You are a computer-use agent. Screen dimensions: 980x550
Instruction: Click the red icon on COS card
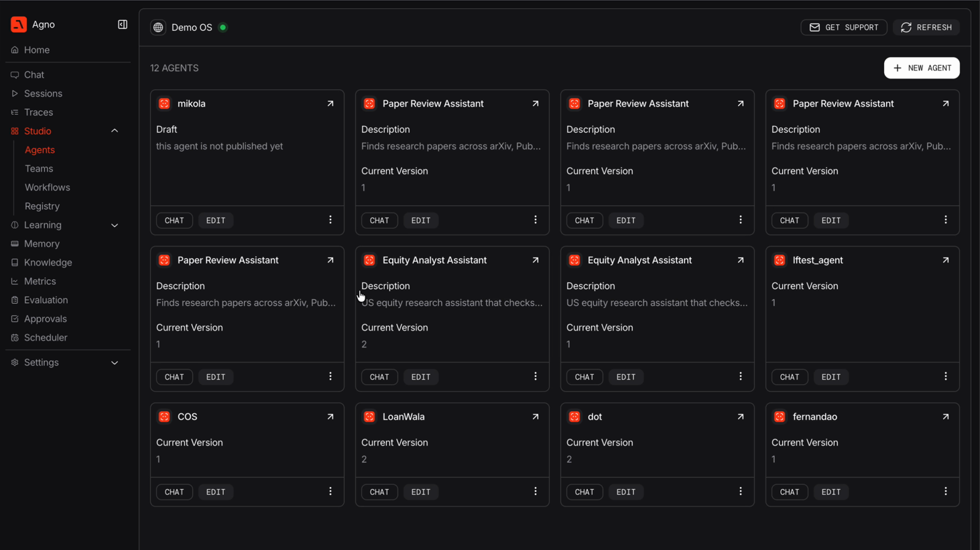164,417
